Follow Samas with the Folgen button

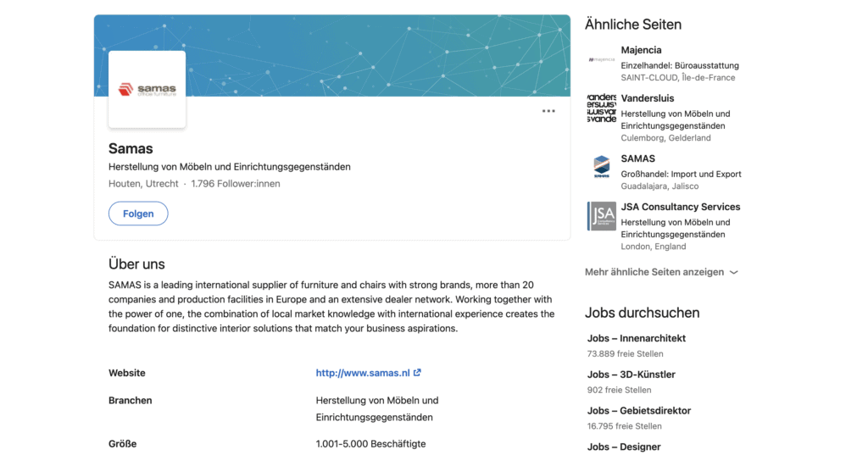[138, 214]
